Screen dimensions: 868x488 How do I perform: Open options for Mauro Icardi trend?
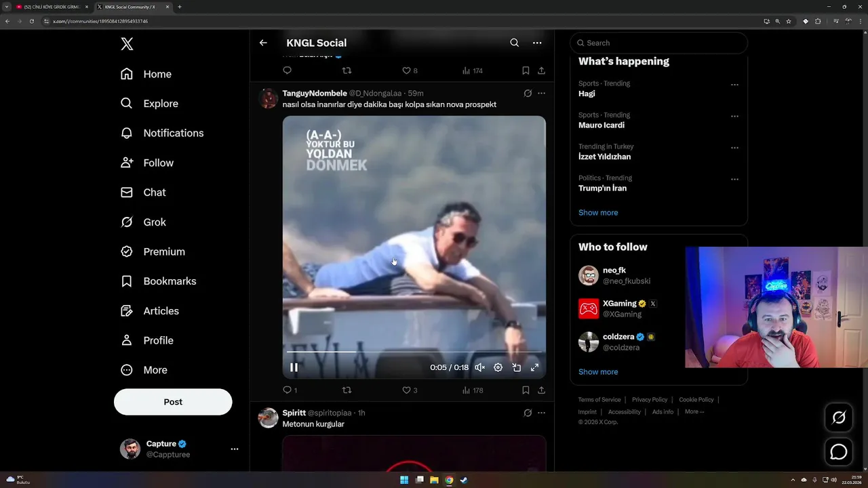coord(734,117)
